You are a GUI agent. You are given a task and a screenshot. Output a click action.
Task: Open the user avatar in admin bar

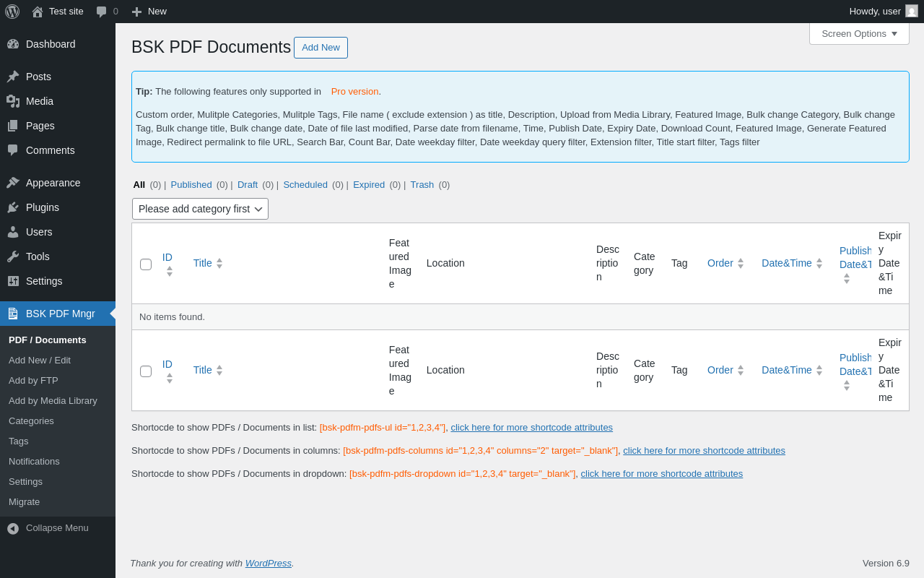(x=912, y=11)
